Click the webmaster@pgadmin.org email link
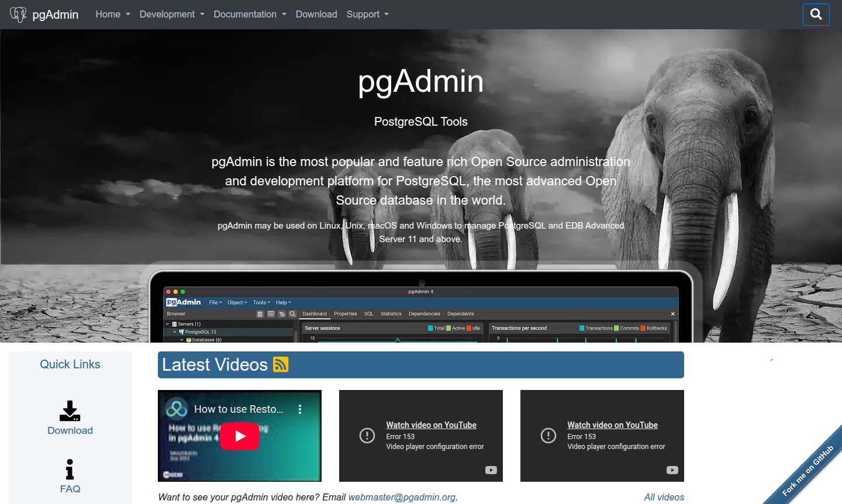 click(x=402, y=497)
